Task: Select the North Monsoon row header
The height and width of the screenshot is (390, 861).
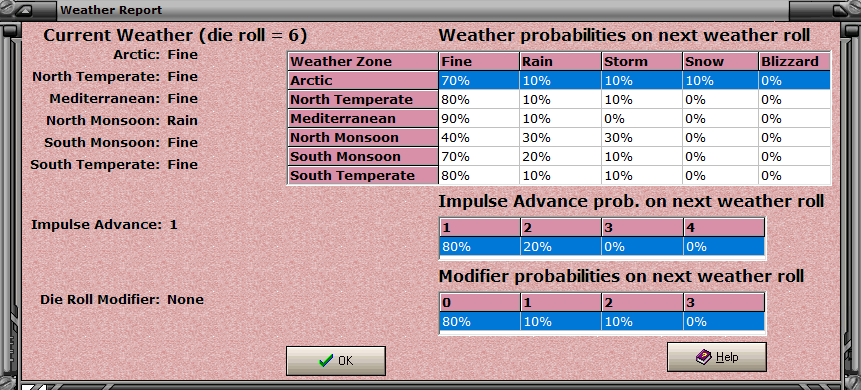Action: (x=363, y=137)
